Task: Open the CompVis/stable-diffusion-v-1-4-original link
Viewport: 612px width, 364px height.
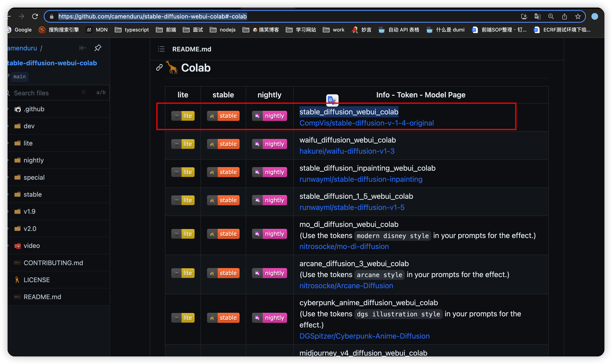Action: [367, 123]
